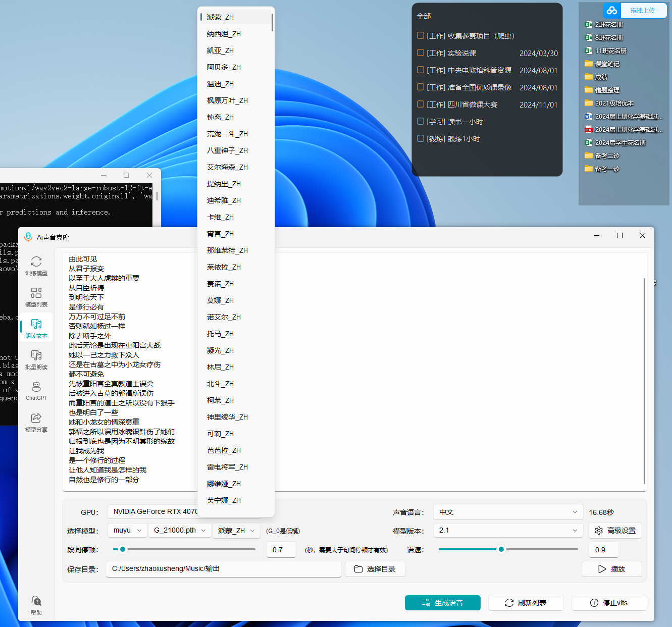Open the 训练模型 (train model) sidebar icon

point(36,266)
